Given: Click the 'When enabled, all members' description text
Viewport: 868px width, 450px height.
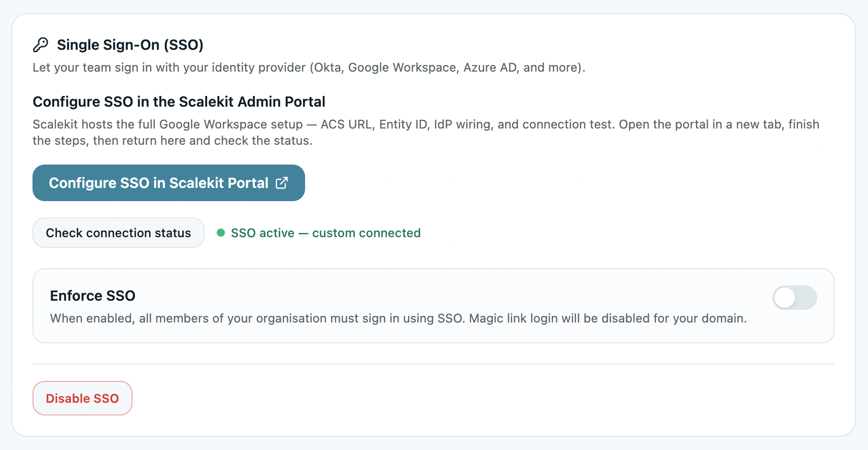Looking at the screenshot, I should pyautogui.click(x=398, y=318).
